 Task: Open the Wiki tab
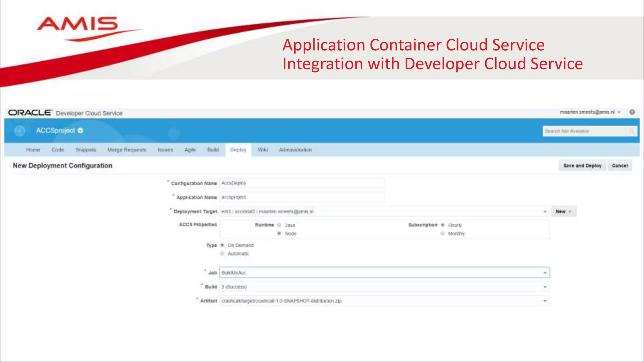point(263,150)
